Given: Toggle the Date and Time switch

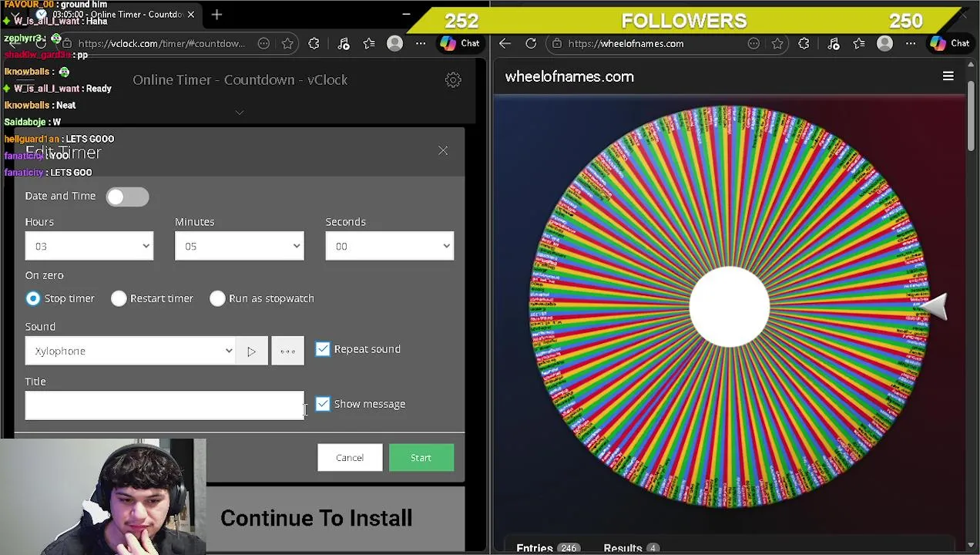Looking at the screenshot, I should (x=127, y=197).
